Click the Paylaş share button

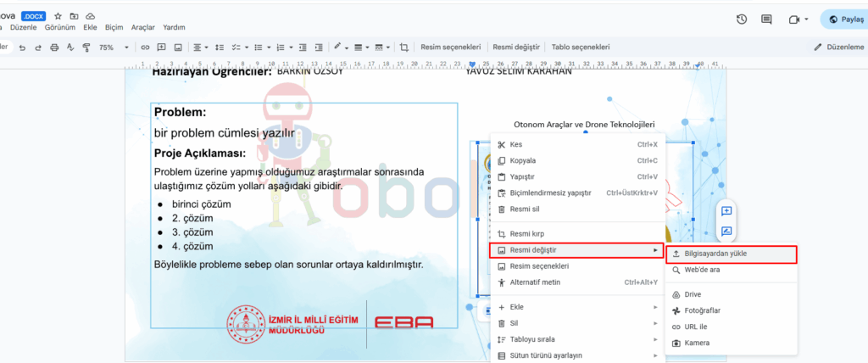coord(845,20)
